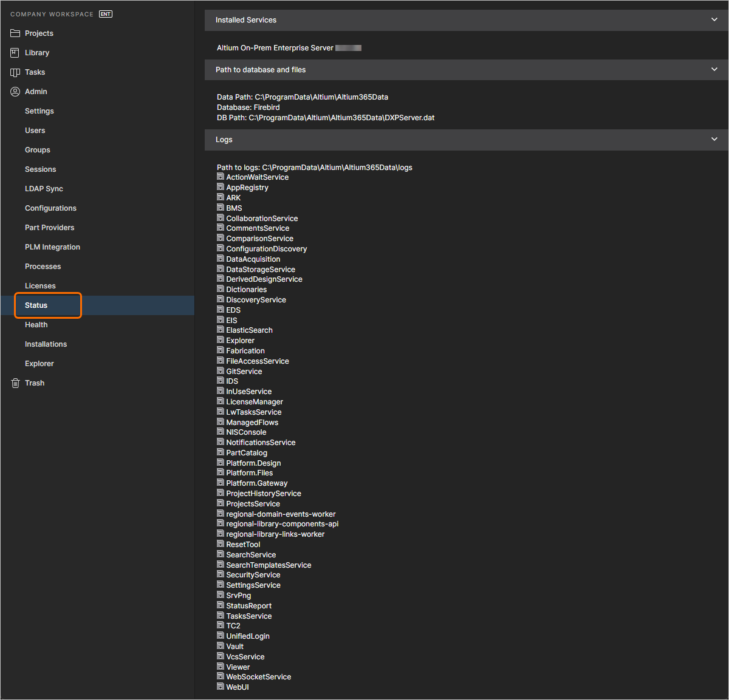Select Users in the Admin menu
Viewport: 729px width, 700px height.
coord(35,130)
